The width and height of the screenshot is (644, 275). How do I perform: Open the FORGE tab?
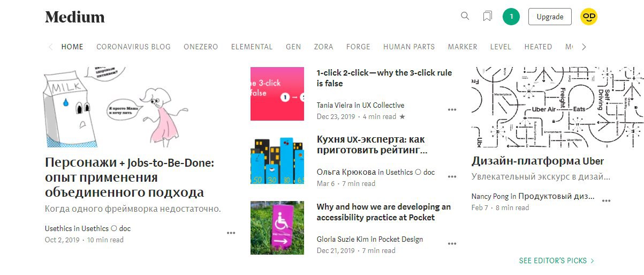point(358,47)
